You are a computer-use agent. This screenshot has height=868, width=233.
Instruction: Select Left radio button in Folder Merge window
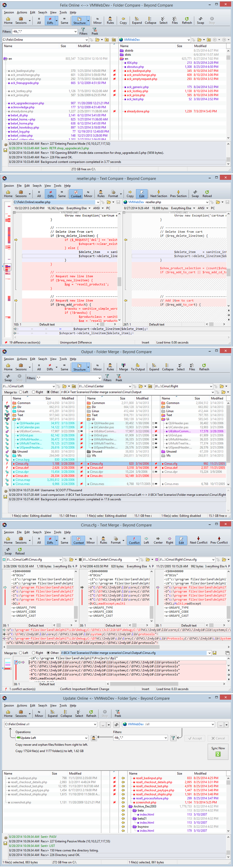coord(21,392)
